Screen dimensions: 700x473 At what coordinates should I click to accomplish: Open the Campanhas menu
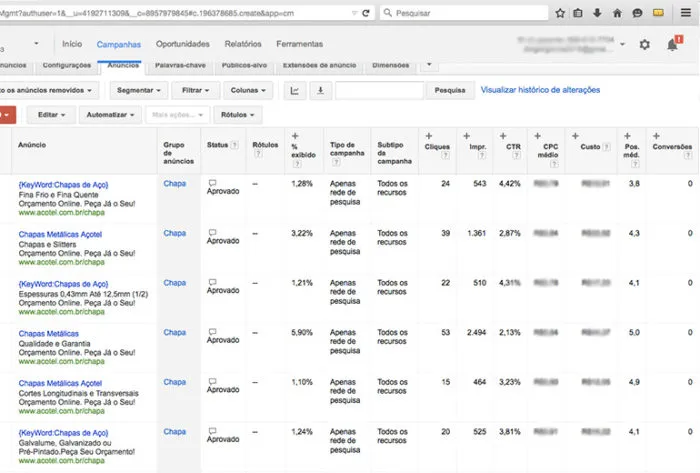click(119, 44)
